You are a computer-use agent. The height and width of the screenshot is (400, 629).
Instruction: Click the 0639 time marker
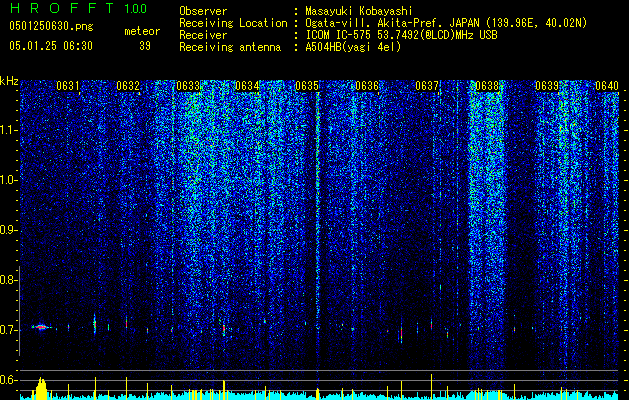pyautogui.click(x=547, y=86)
